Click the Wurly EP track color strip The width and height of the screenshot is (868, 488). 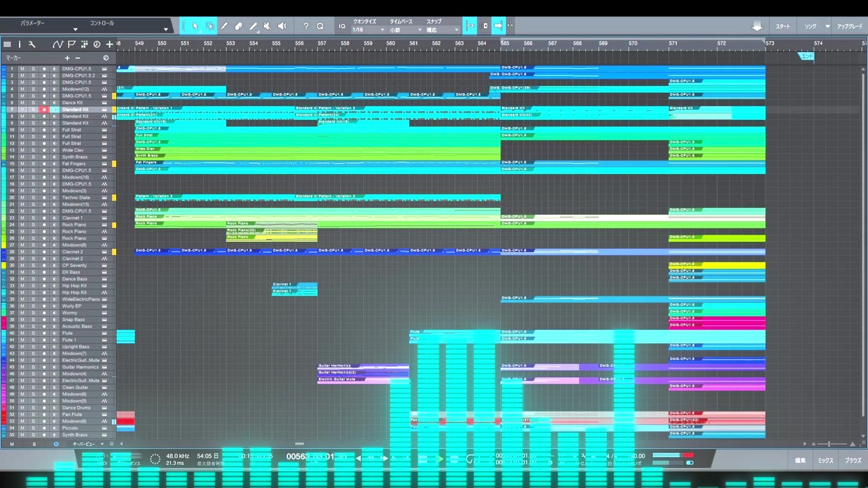pos(3,306)
